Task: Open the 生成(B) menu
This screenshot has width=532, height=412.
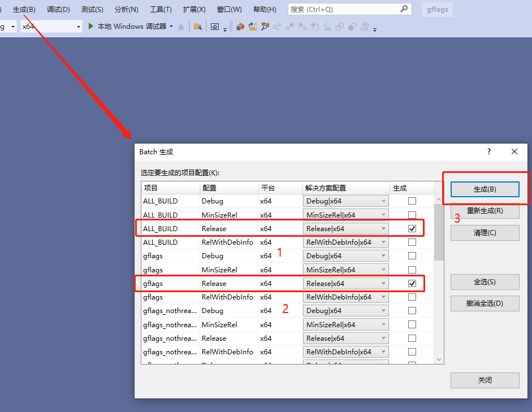Action: click(24, 8)
